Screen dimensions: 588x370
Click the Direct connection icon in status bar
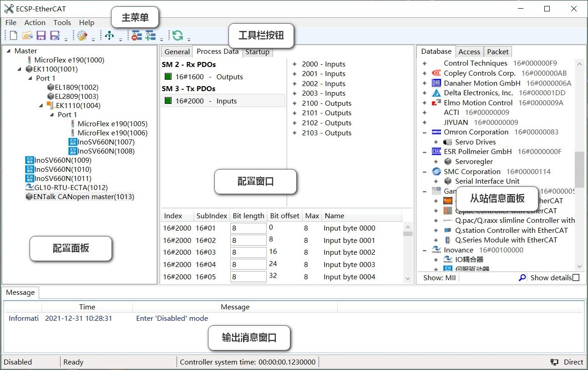coord(554,362)
